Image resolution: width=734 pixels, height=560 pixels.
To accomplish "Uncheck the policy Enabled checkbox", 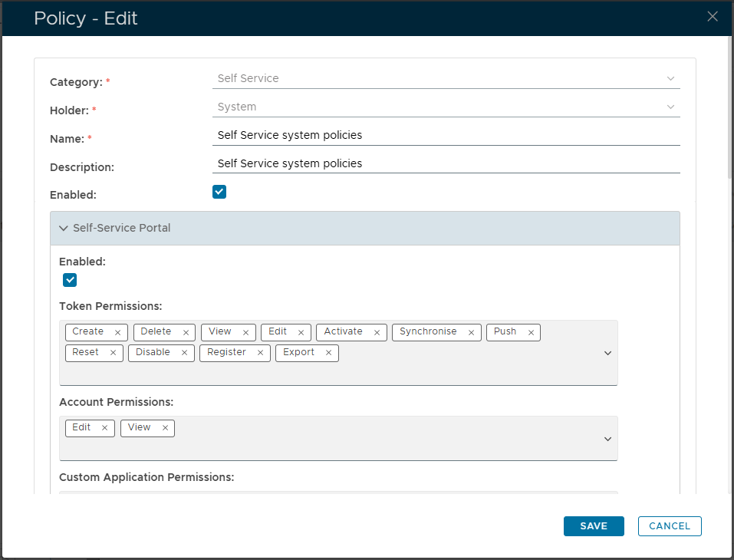I will click(219, 192).
